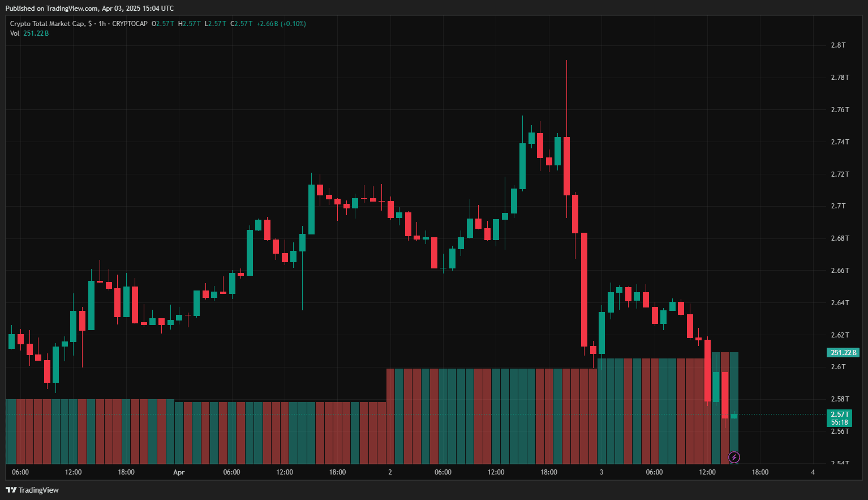This screenshot has height=500, width=868.
Task: Click the 2.74T price axis label
Action: (840, 142)
